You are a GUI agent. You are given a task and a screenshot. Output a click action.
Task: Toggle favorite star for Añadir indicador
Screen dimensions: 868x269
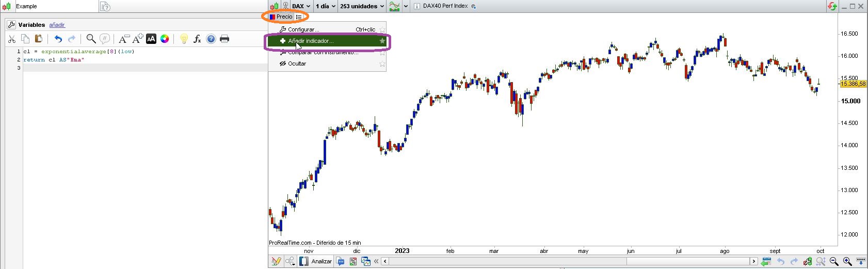[x=382, y=41]
